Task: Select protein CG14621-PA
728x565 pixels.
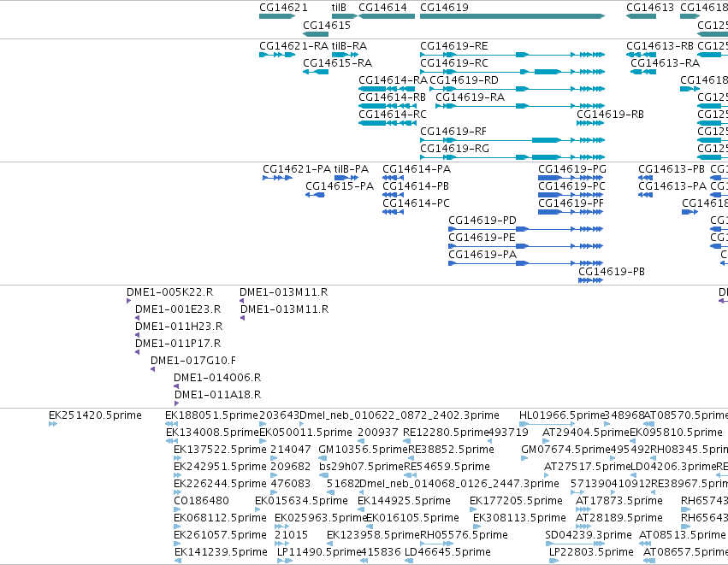Action: [278, 178]
